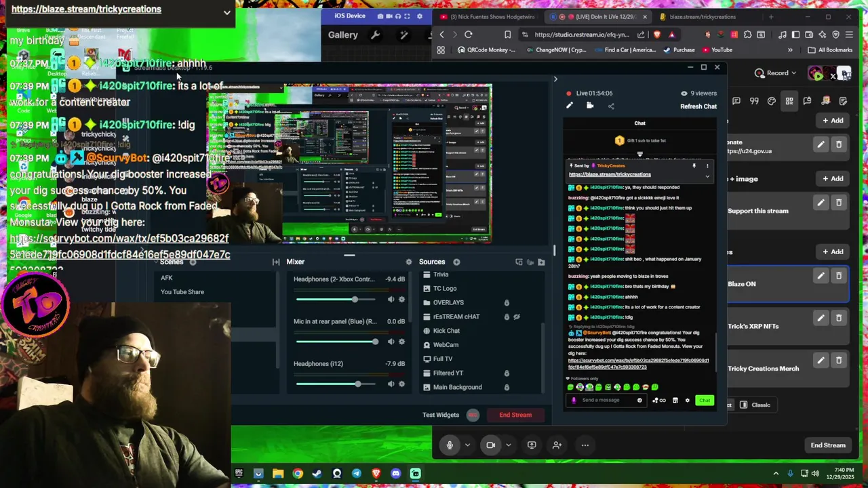
Task: Open Mixer settings gear in Streamlabs
Action: [x=408, y=262]
